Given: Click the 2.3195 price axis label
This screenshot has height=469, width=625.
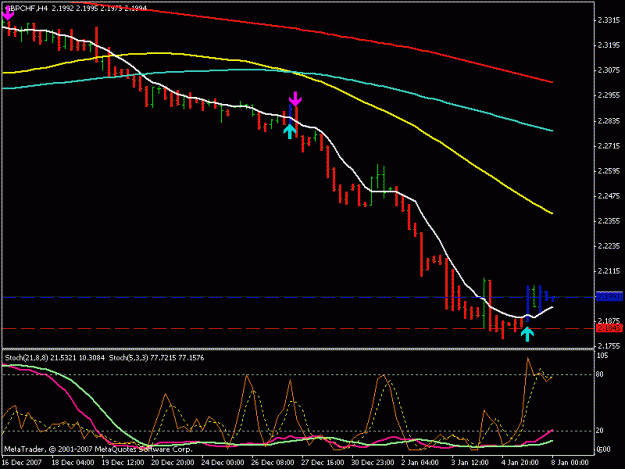Looking at the screenshot, I should 609,45.
